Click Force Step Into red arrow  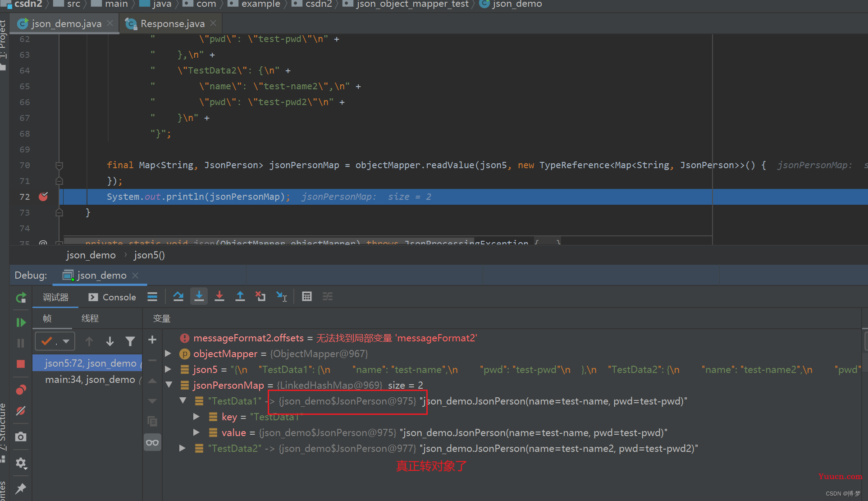pos(219,297)
